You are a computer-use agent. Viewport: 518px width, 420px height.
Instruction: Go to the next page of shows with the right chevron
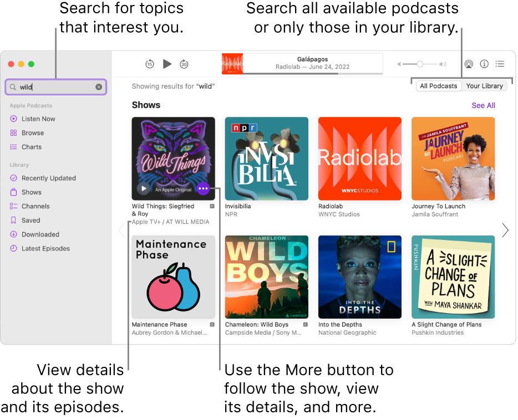505,230
